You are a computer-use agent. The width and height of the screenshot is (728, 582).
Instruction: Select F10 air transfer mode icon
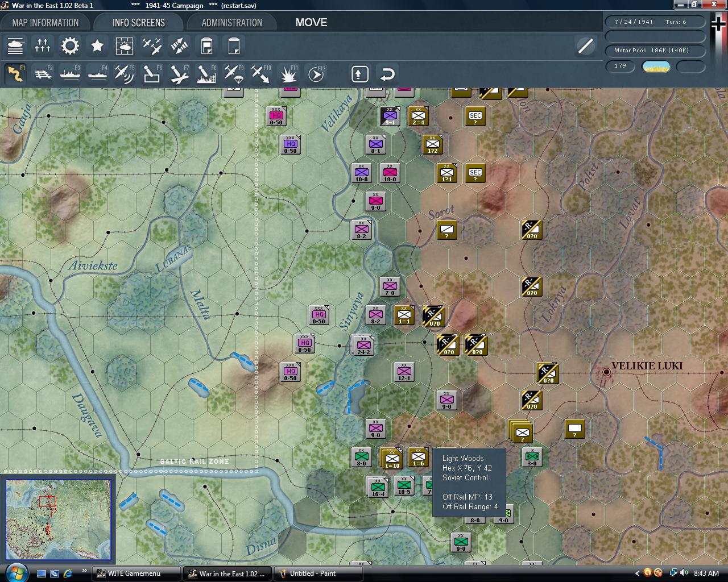[261, 74]
